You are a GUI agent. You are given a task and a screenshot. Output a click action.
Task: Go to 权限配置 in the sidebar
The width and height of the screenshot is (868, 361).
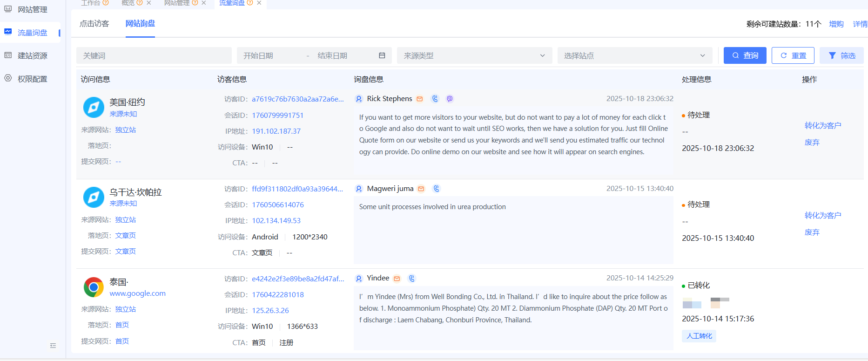tap(33, 79)
